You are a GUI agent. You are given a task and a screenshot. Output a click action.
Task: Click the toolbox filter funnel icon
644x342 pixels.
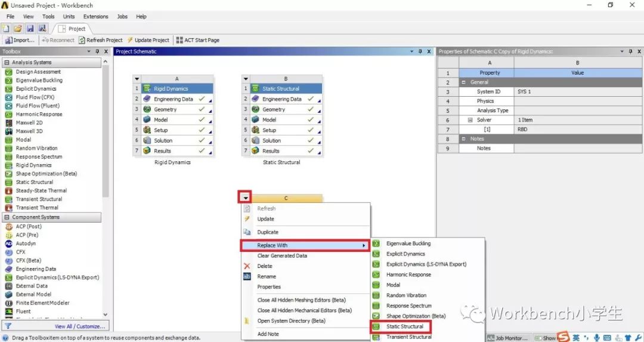7,326
